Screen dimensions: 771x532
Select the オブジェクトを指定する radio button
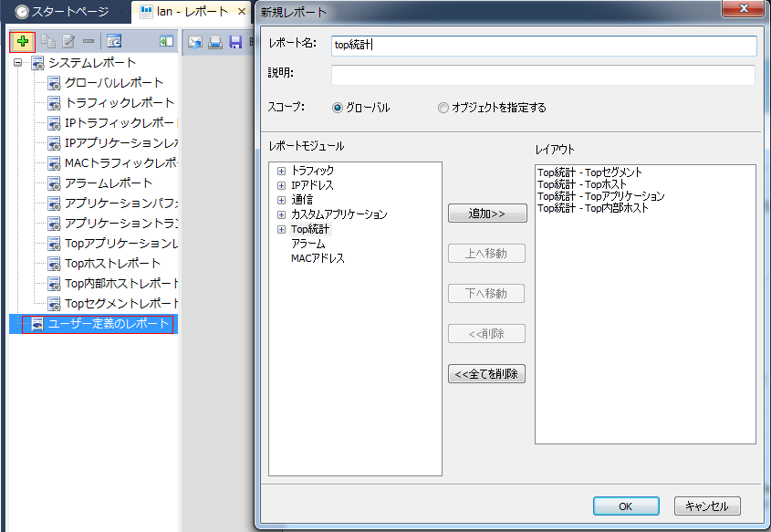pos(443,108)
